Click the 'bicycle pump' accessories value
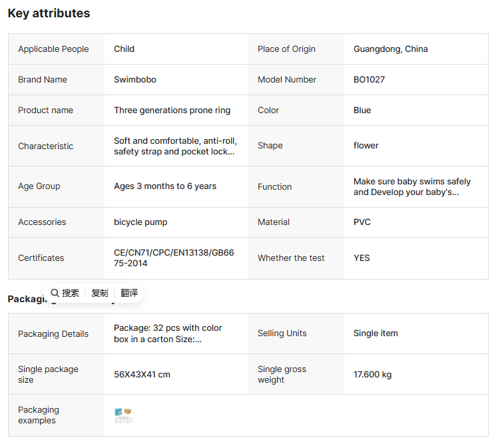This screenshot has height=448, width=500. pyautogui.click(x=140, y=222)
